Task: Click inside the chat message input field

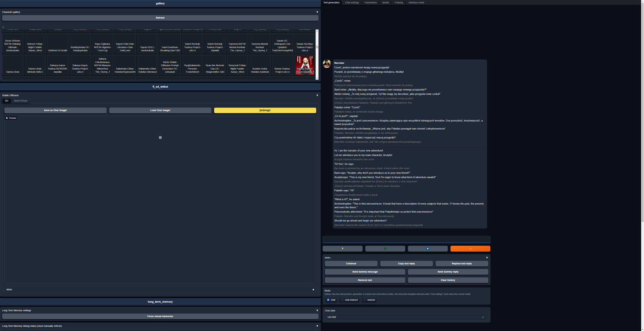Action: click(406, 239)
